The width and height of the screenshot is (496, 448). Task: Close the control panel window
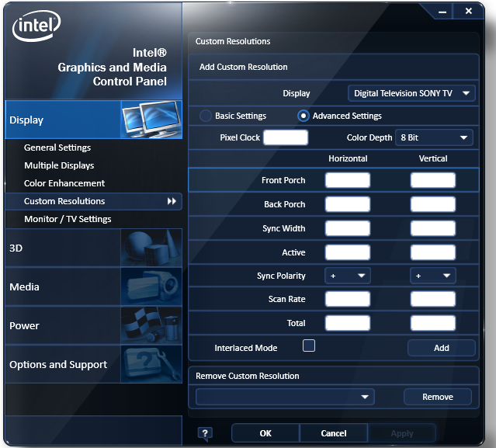coord(469,12)
